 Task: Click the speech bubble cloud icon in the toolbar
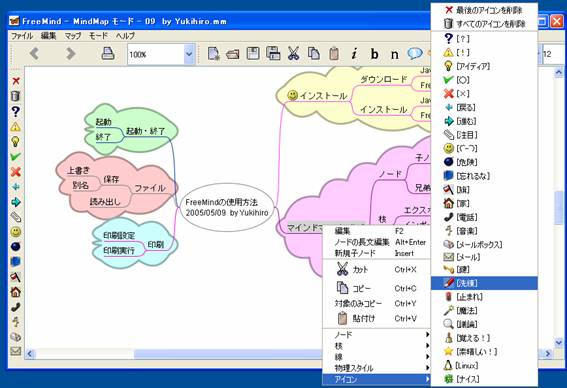pyautogui.click(x=415, y=54)
